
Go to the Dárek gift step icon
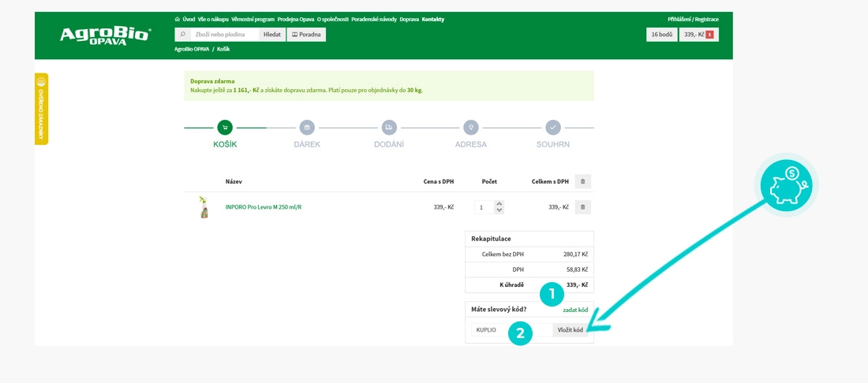307,128
